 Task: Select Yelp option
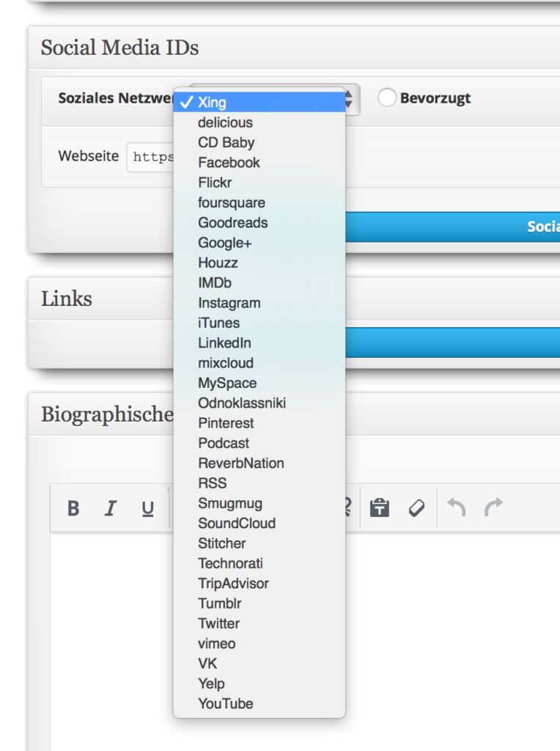coord(259,684)
